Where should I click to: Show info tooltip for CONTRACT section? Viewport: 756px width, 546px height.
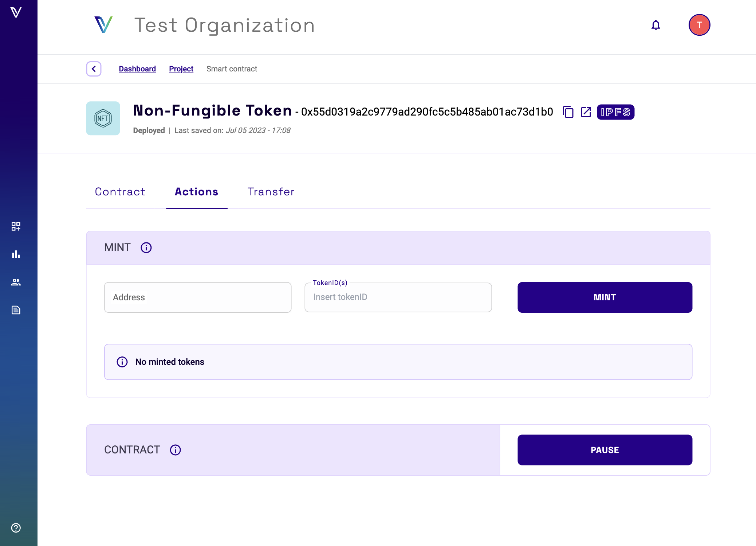pos(175,450)
